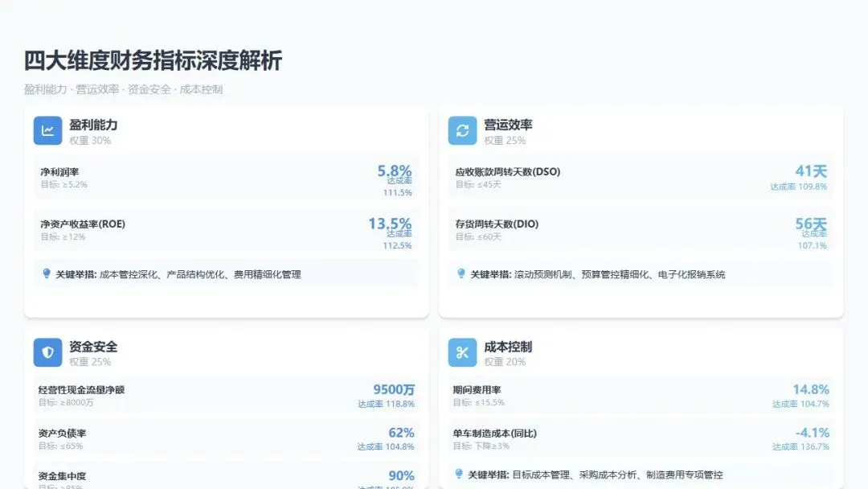Click the 单车制造成本(同比) label
Image resolution: width=868 pixels, height=489 pixels.
(x=495, y=434)
